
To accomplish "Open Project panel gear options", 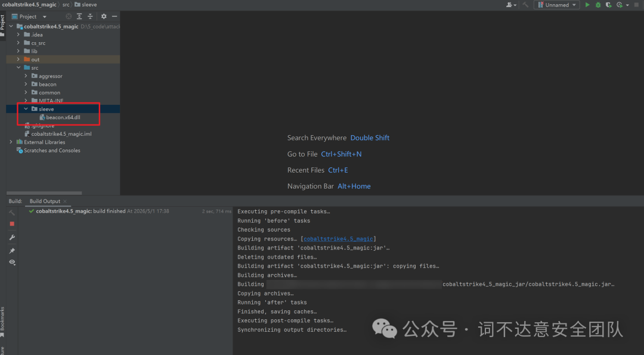I will click(104, 17).
